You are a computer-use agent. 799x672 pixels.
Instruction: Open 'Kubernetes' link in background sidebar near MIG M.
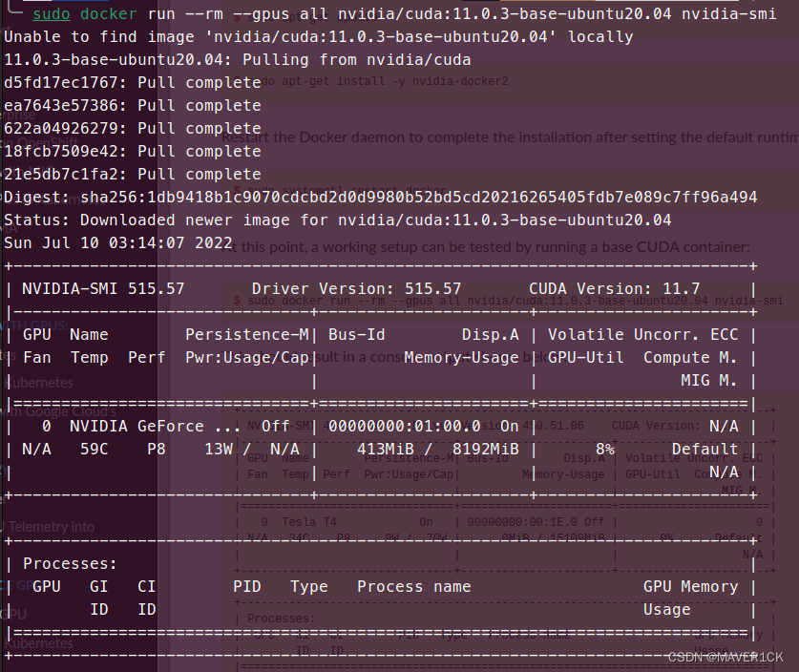pyautogui.click(x=41, y=383)
